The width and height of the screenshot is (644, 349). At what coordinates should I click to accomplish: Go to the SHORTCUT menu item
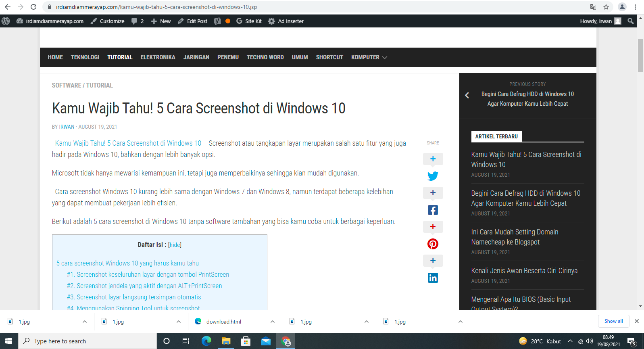(x=329, y=57)
